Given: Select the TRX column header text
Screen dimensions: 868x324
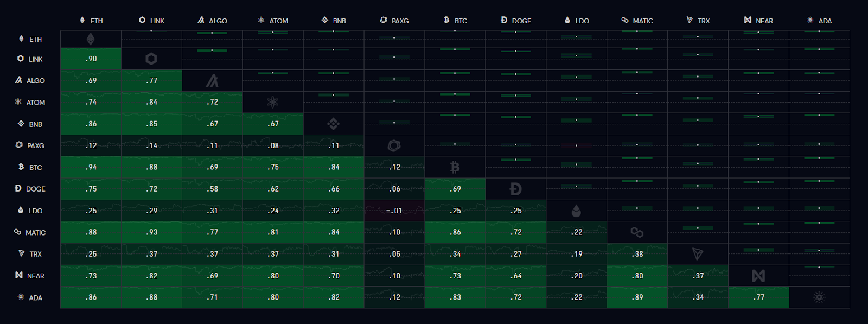Looking at the screenshot, I should coord(704,21).
